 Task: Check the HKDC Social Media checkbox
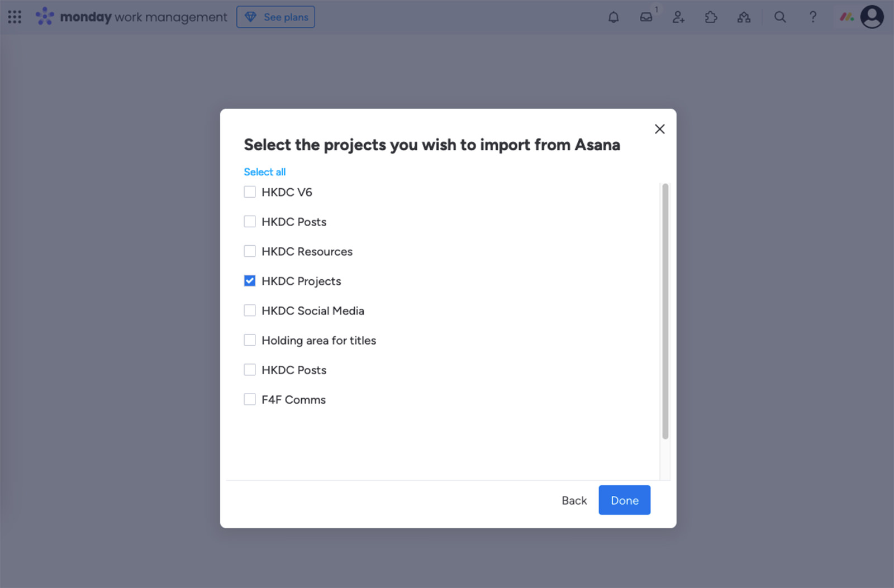pyautogui.click(x=250, y=310)
